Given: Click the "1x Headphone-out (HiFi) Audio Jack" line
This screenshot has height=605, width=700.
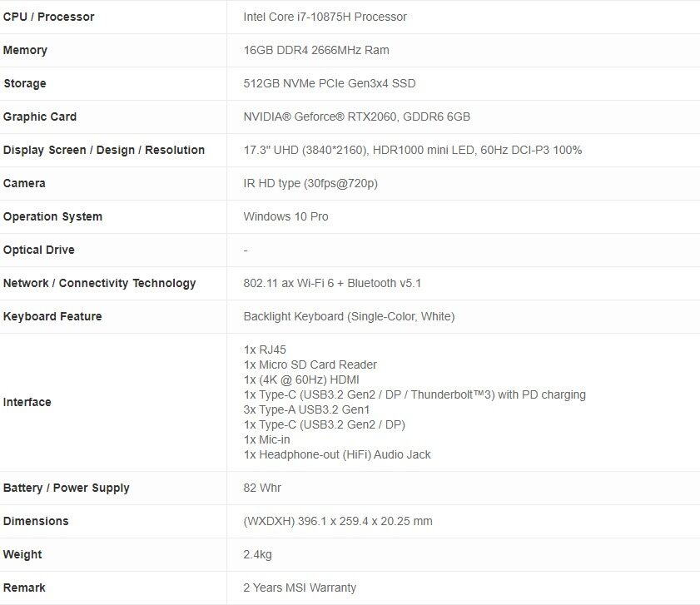Looking at the screenshot, I should [x=337, y=454].
